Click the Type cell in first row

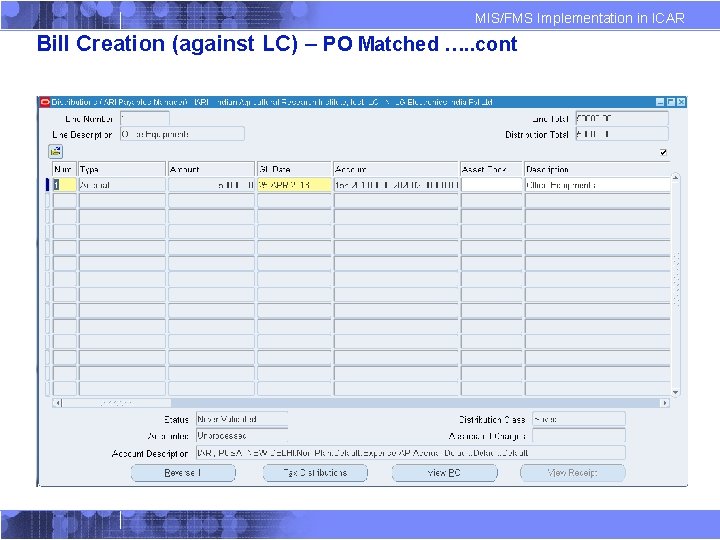point(122,185)
